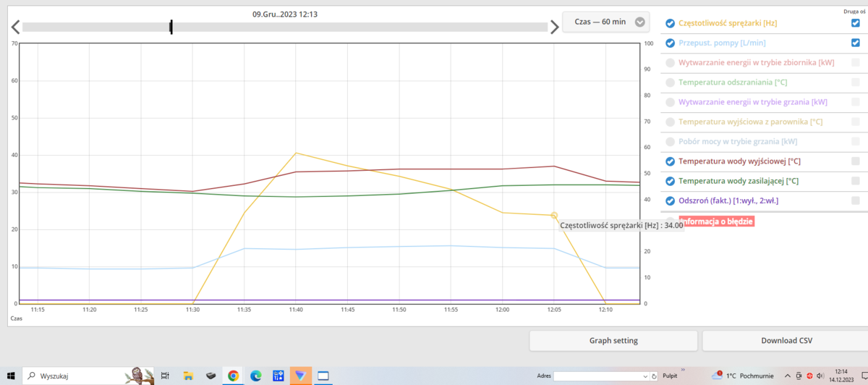Open File Explorer from the taskbar
This screenshot has height=385, width=868.
tap(188, 376)
